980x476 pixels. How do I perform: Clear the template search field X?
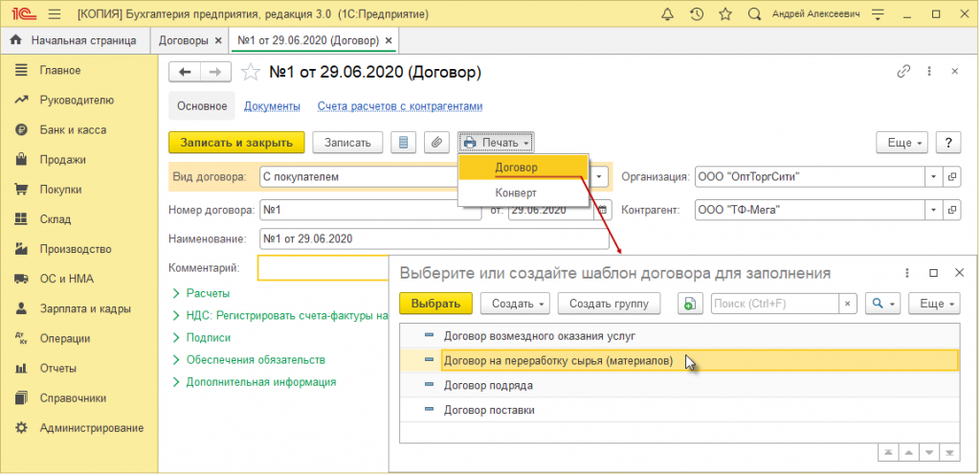[x=848, y=304]
